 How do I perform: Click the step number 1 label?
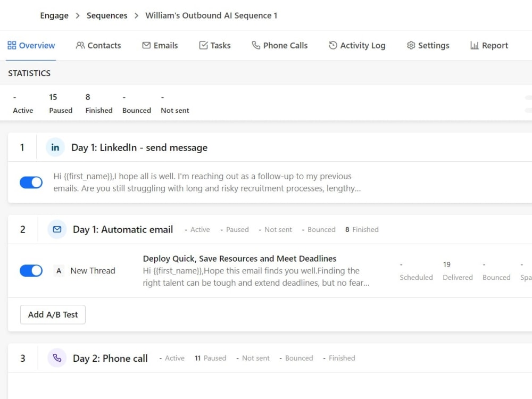(x=22, y=147)
